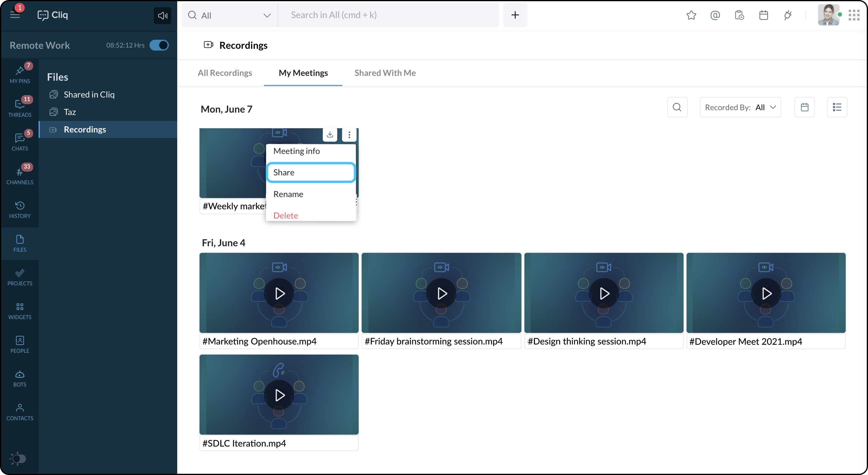Switch to the Shared With Me tab
The image size is (868, 475).
pos(385,73)
